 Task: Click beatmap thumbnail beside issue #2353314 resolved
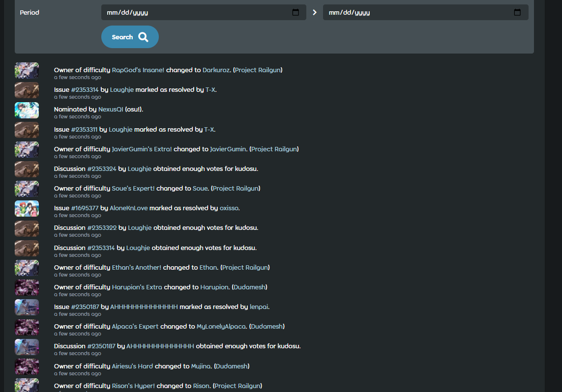click(27, 90)
